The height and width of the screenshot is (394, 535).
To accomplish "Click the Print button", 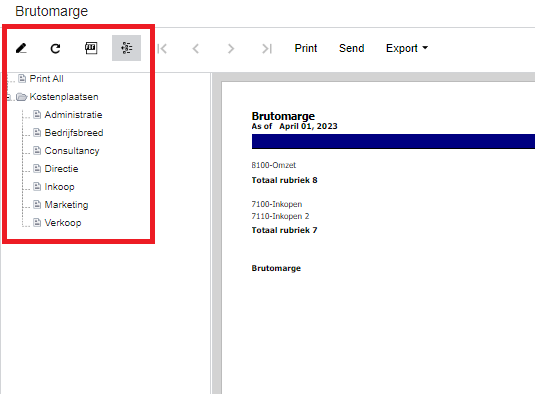I will click(306, 48).
